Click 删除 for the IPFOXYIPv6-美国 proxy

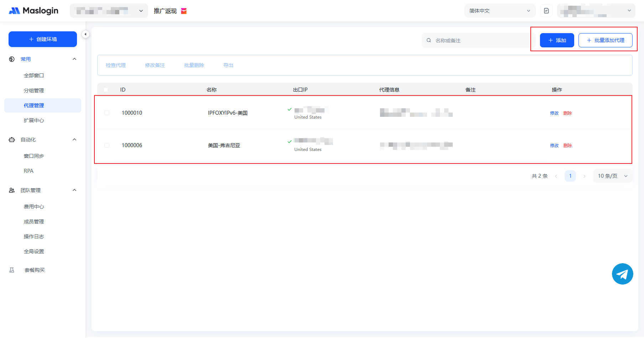point(567,113)
